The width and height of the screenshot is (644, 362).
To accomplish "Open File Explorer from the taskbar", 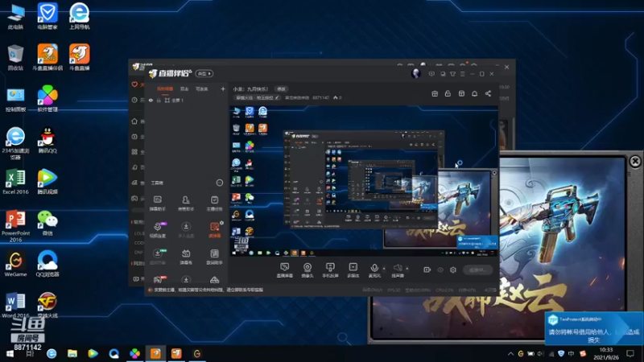I will (x=72, y=353).
